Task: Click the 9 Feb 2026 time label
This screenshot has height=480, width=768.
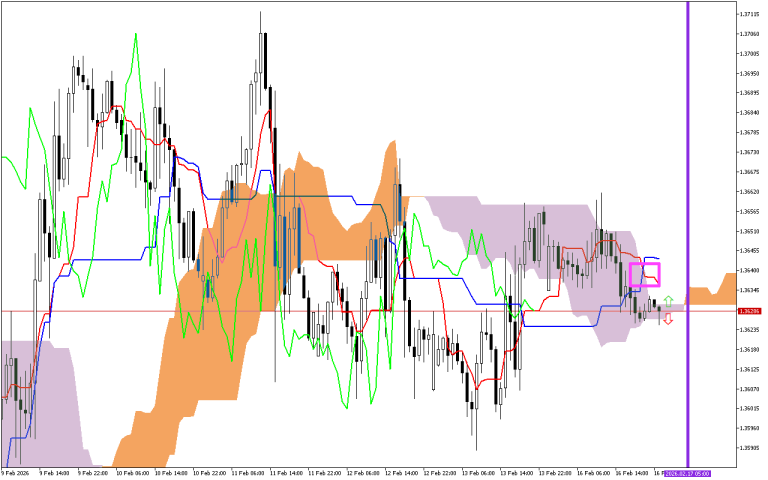Action: pos(15,474)
